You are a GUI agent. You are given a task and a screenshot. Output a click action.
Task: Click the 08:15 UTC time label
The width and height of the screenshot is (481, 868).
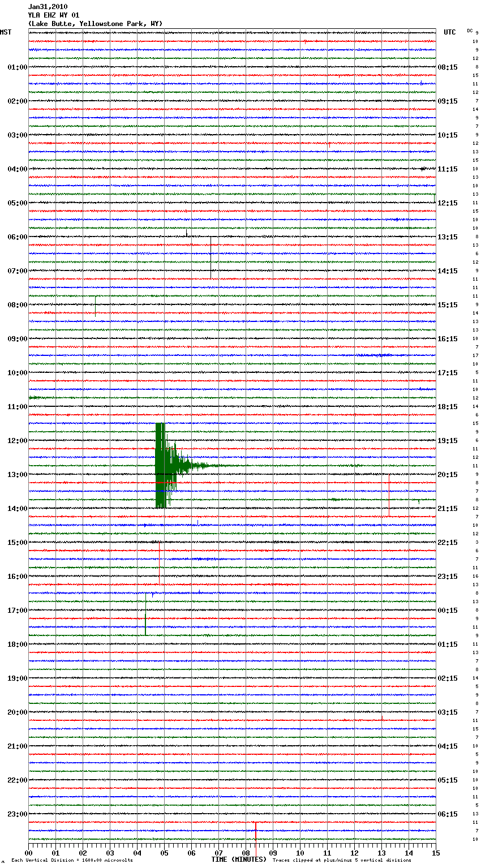pyautogui.click(x=448, y=67)
